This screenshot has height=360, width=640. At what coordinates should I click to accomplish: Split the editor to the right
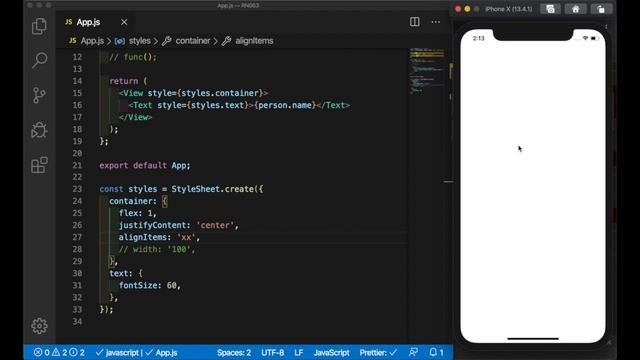point(415,22)
